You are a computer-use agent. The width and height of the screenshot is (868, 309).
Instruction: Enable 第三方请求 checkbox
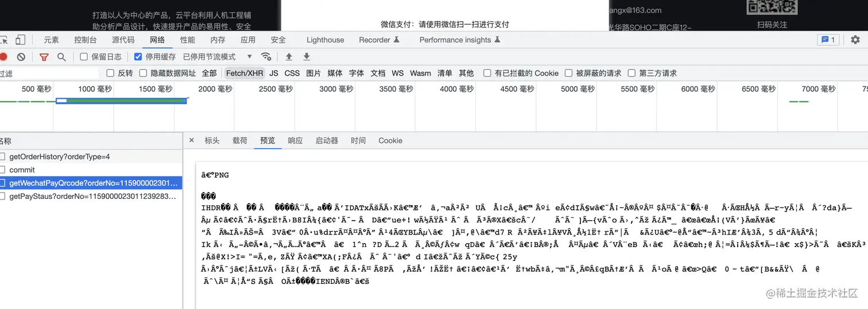click(632, 73)
